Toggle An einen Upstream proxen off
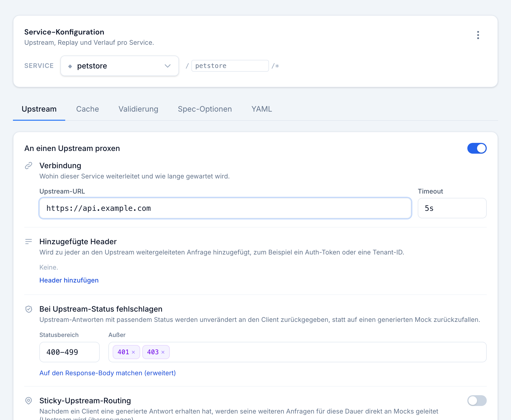 [x=477, y=148]
